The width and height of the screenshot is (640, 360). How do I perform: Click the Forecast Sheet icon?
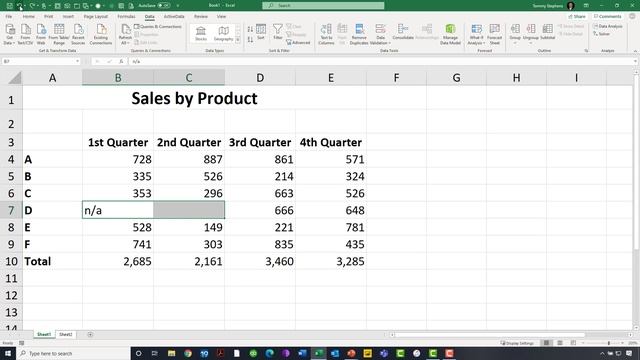pyautogui.click(x=494, y=34)
